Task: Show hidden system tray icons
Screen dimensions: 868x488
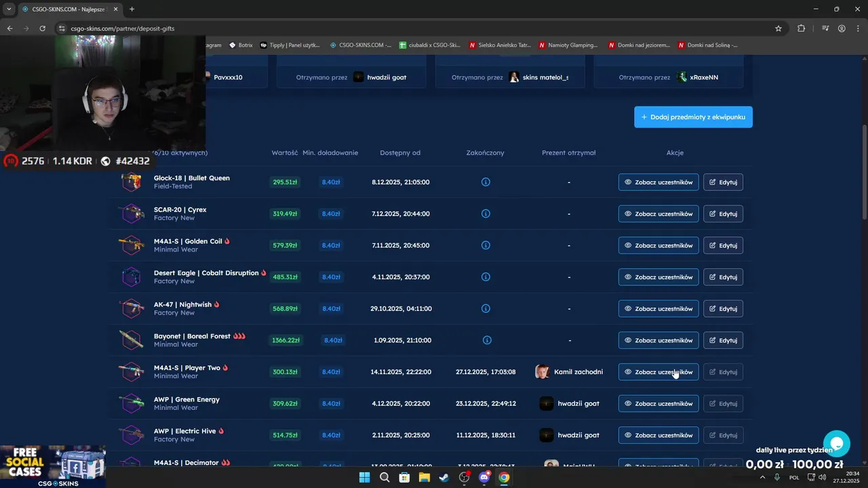Action: (762, 477)
